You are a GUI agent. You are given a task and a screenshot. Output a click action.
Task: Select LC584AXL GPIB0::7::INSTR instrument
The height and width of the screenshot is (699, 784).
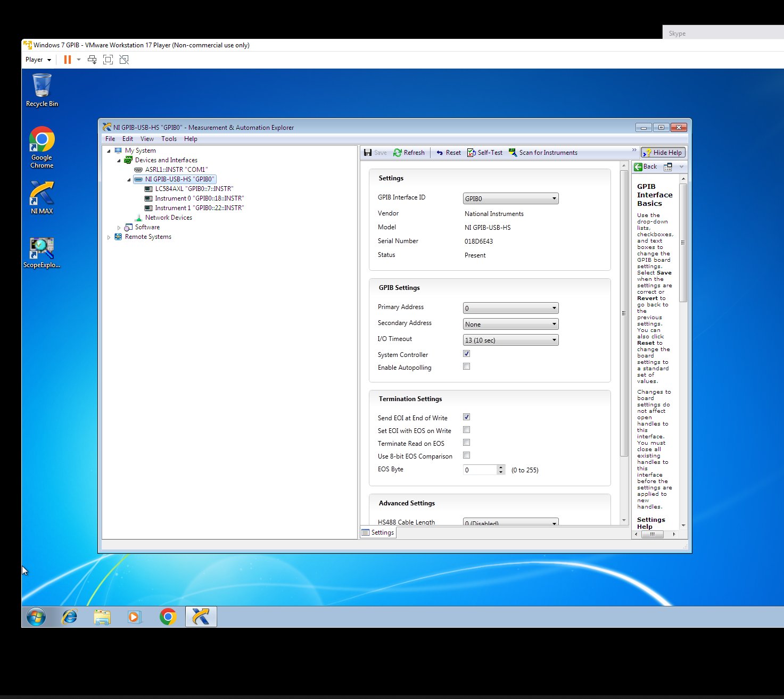189,189
